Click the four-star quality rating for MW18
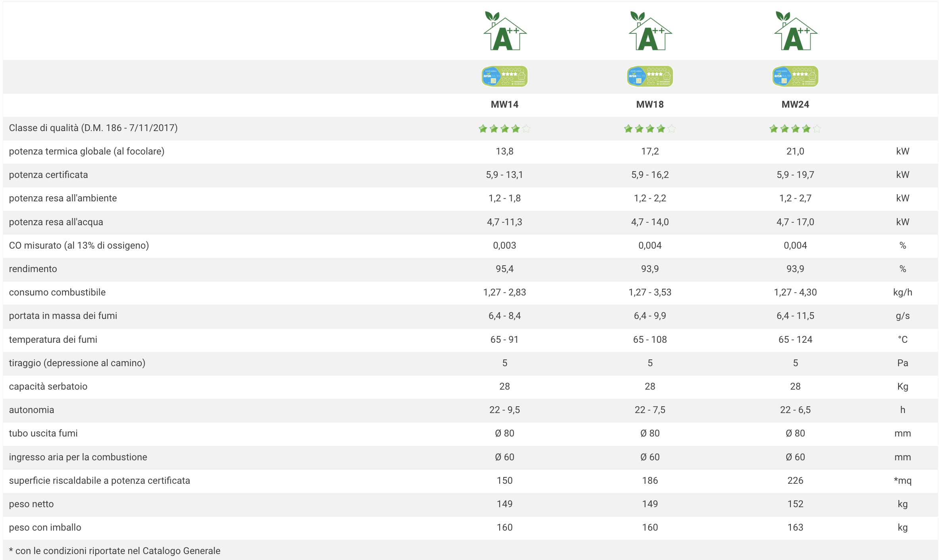 (650, 129)
